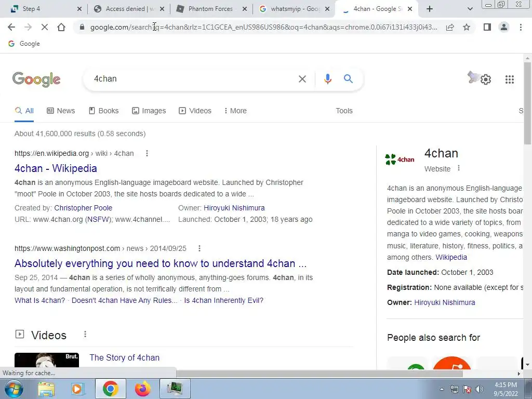Viewport: 532px width, 399px height.
Task: Show hidden system tray icons
Action: pos(442,389)
